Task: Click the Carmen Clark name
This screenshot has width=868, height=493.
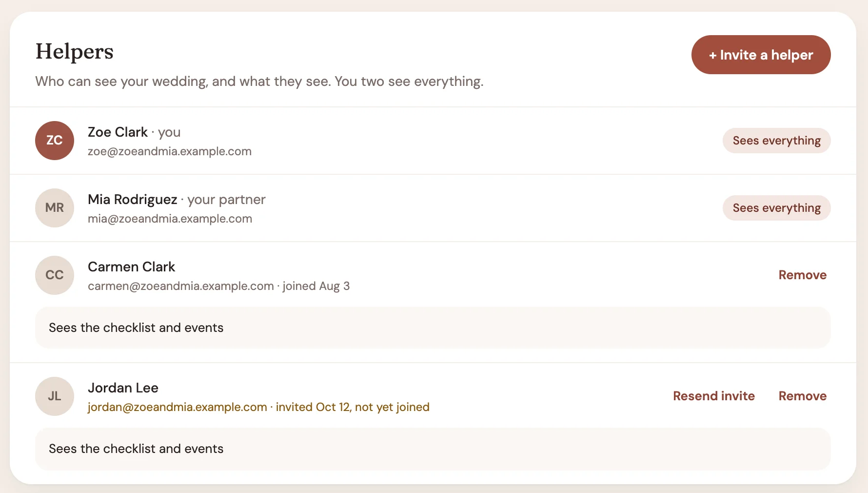Action: [x=131, y=267]
